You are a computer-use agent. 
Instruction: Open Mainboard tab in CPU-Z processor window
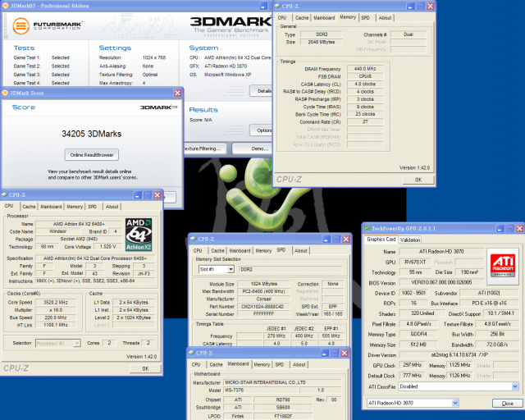click(51, 207)
